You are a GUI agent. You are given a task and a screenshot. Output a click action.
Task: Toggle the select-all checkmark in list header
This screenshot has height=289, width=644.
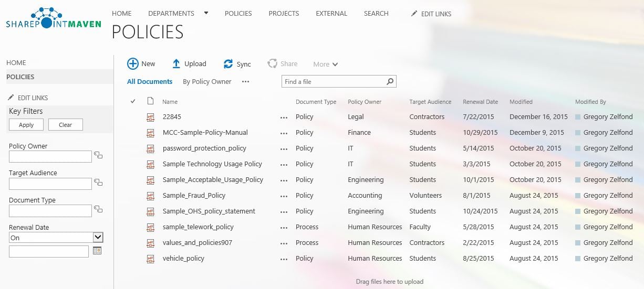133,101
